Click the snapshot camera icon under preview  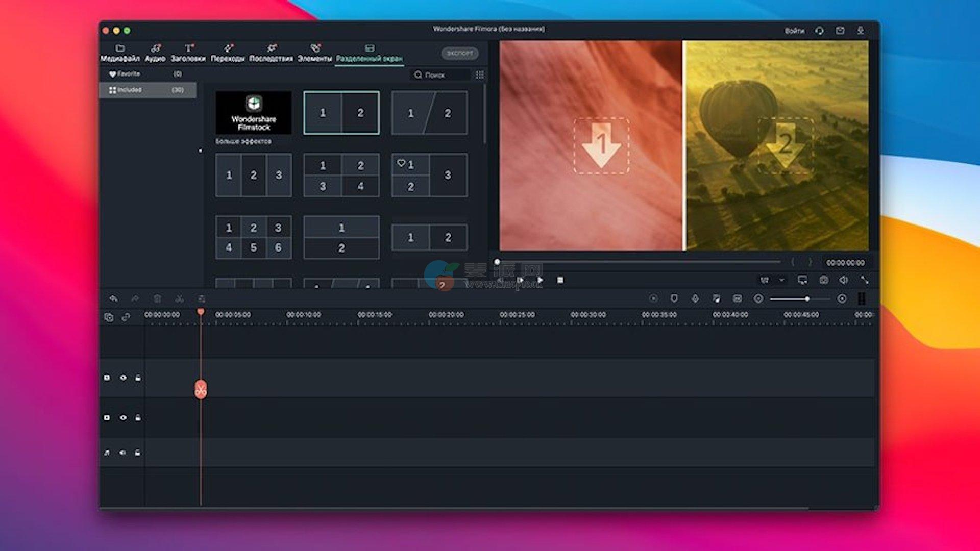click(x=824, y=280)
